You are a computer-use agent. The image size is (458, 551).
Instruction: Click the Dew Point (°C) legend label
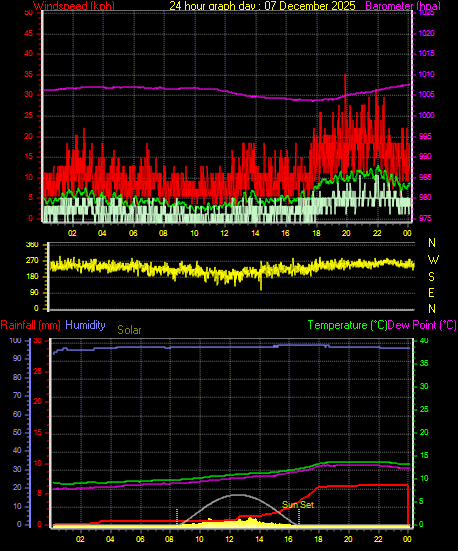422,325
